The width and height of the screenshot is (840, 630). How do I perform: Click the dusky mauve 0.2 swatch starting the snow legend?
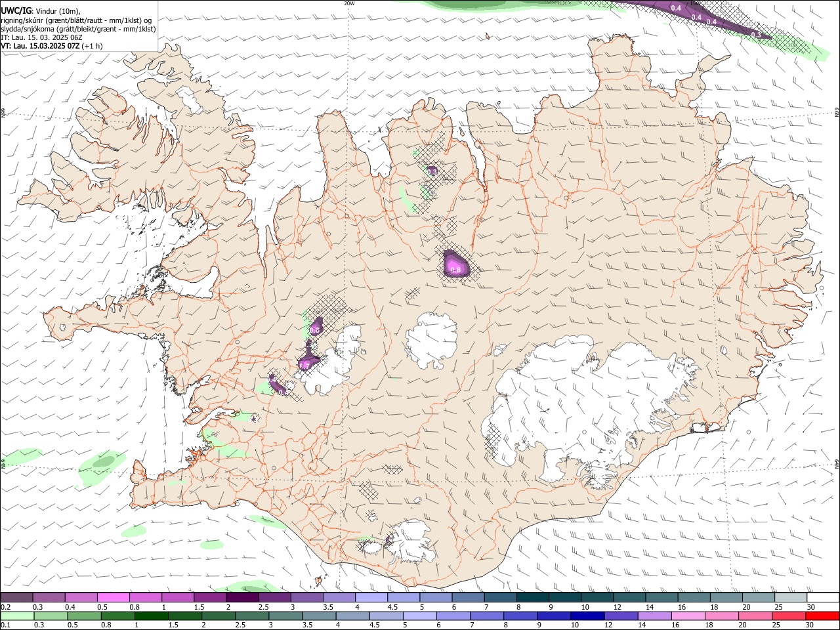click(16, 597)
